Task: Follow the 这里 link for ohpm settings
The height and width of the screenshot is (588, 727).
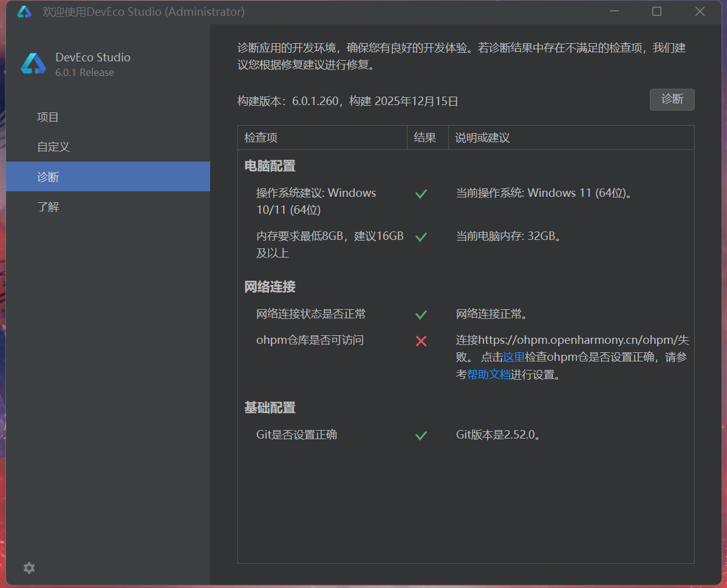Action: point(514,357)
